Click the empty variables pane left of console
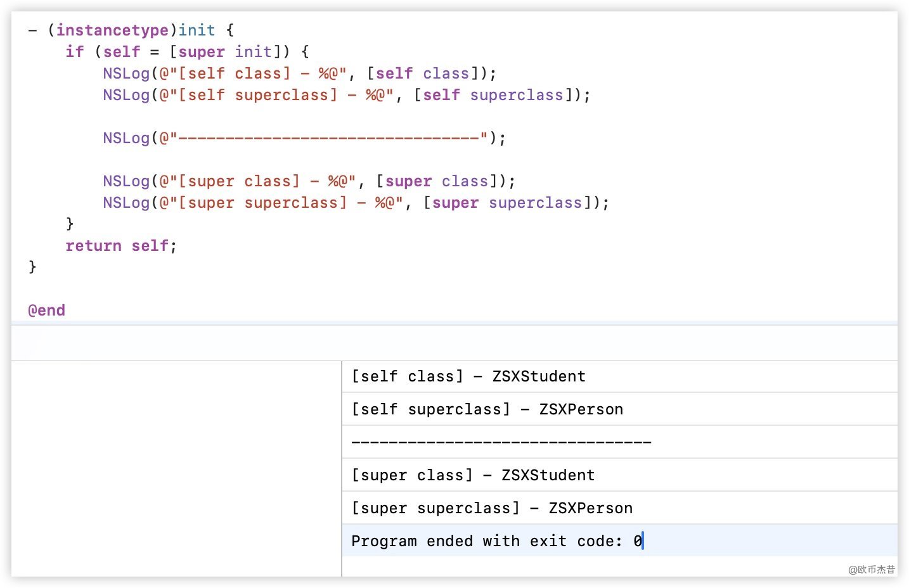Screen dimensions: 909x588 point(176,469)
